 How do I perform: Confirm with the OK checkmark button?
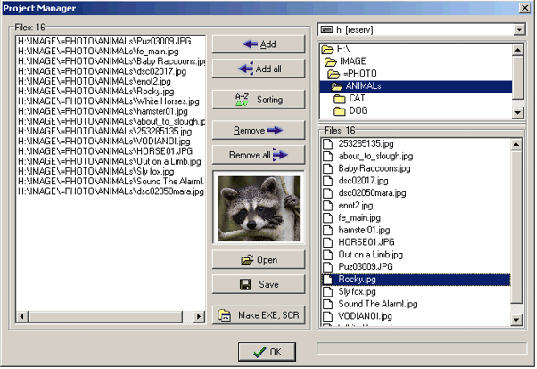(267, 352)
